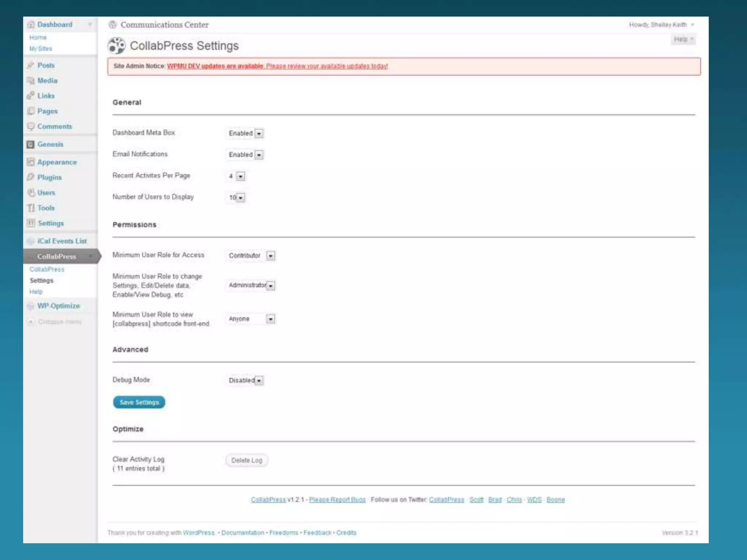This screenshot has height=560, width=747.
Task: Click the Genesis icon in sidebar
Action: coord(31,144)
